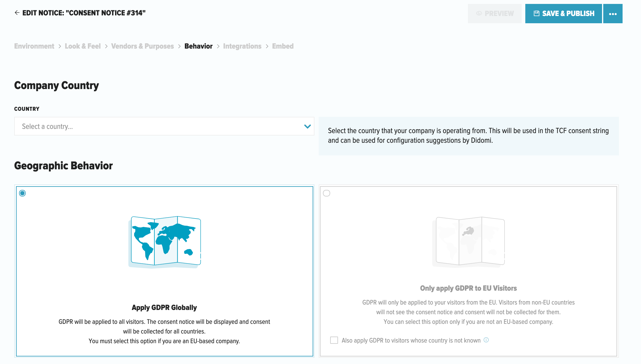
Task: Open the Integrations step
Action: [242, 46]
